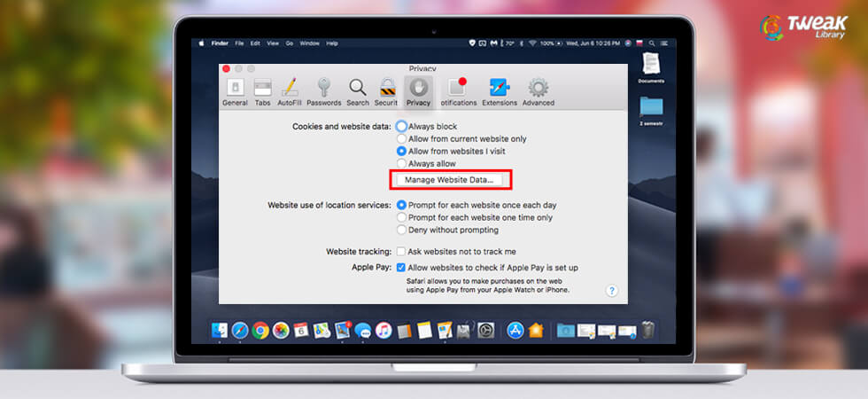Open the Notifications preferences pane

point(458,90)
